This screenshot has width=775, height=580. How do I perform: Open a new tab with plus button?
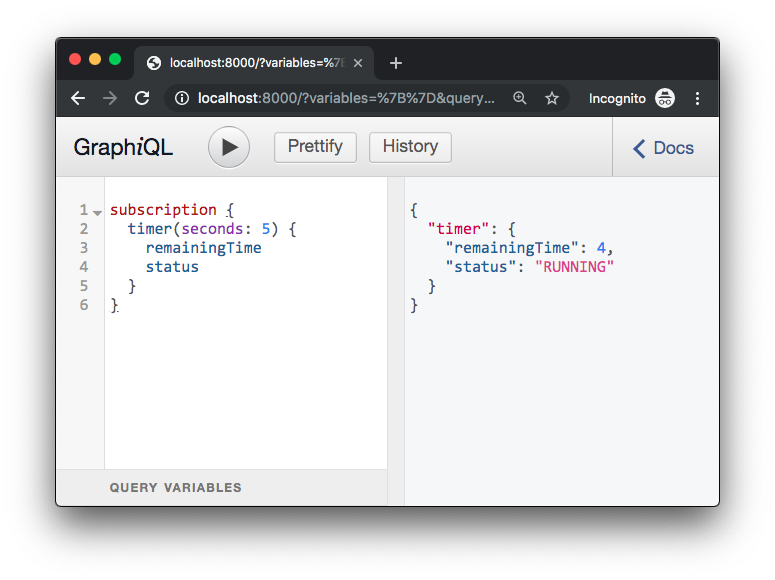pyautogui.click(x=396, y=63)
